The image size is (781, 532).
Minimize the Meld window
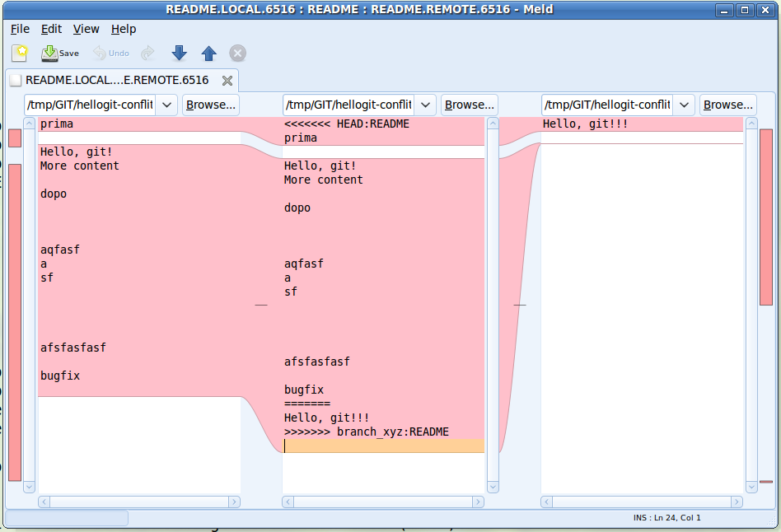[x=724, y=10]
